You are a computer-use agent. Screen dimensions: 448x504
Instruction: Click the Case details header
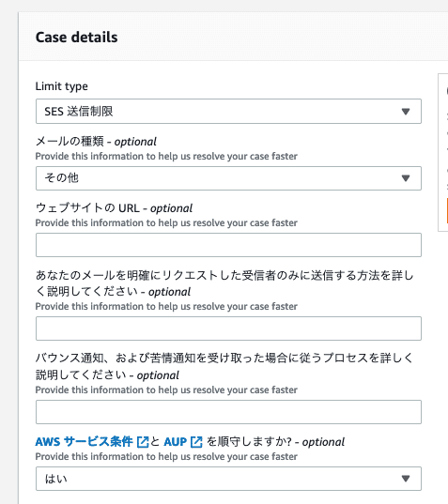pos(76,38)
